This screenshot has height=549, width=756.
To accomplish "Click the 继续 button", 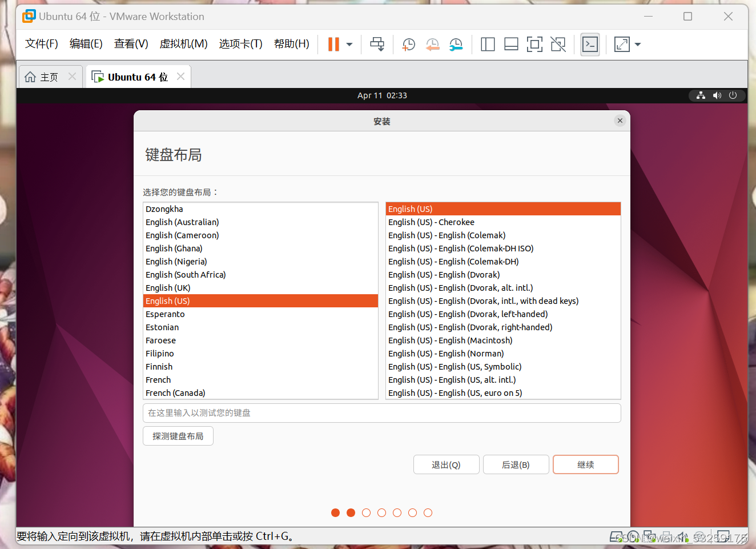I will pyautogui.click(x=585, y=464).
